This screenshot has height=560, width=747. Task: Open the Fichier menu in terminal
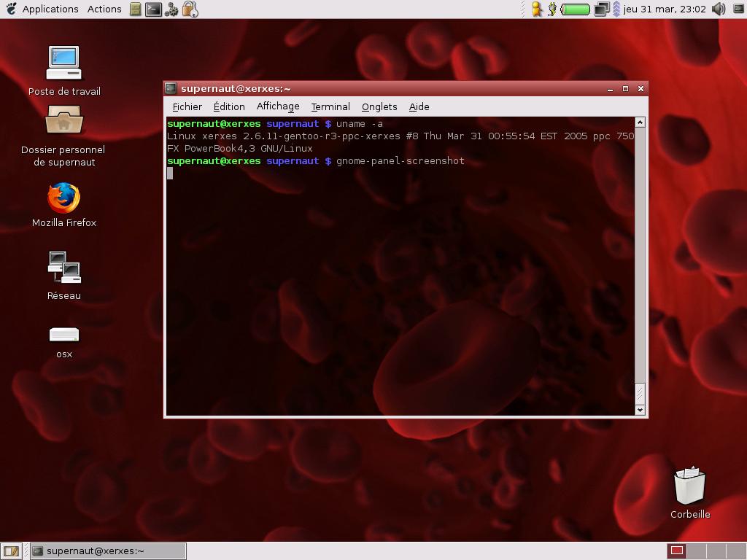pos(187,106)
